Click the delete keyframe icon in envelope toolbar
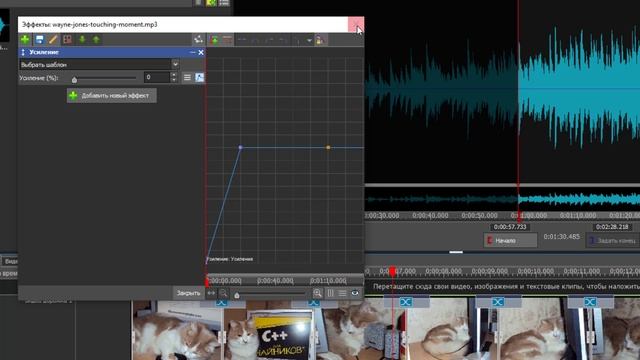The width and height of the screenshot is (640, 360). click(x=227, y=40)
